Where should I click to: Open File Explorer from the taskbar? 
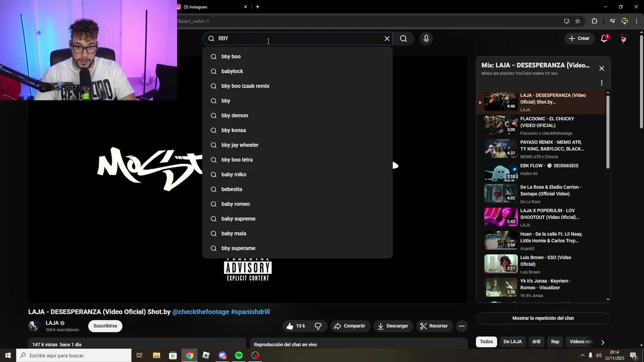[156, 355]
